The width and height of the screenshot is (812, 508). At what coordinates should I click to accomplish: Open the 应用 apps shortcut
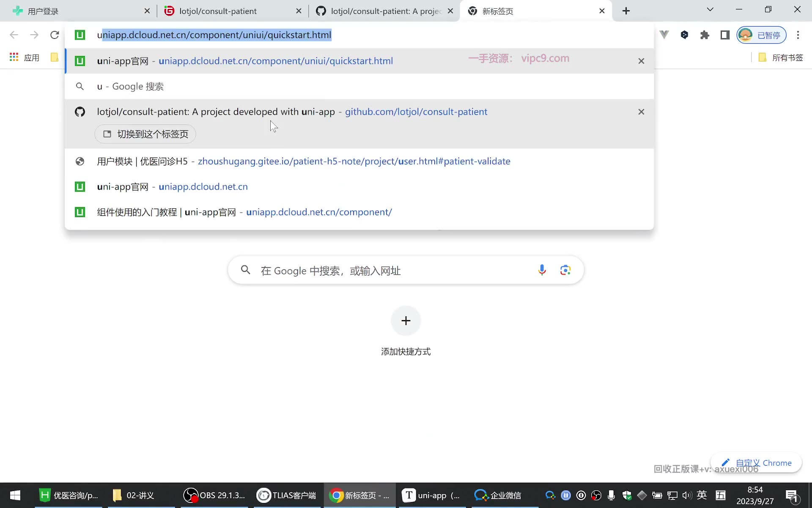[x=25, y=58]
